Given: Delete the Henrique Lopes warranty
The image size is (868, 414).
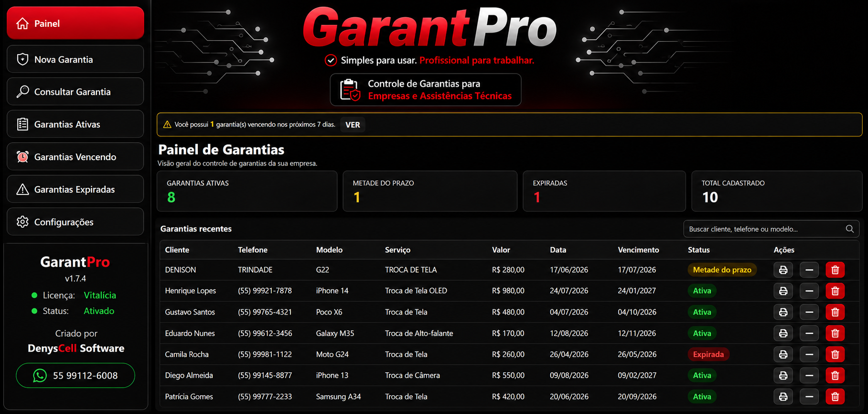Looking at the screenshot, I should point(835,291).
